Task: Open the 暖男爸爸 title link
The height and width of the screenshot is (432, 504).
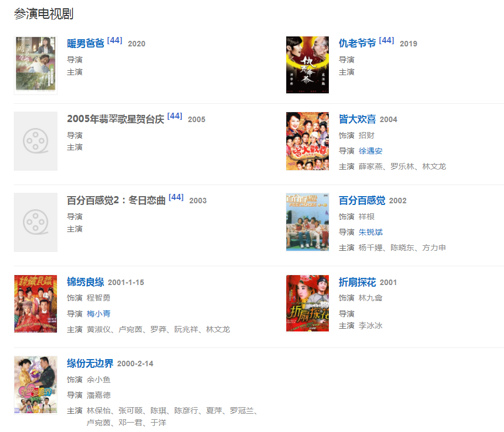Action: pyautogui.click(x=86, y=43)
